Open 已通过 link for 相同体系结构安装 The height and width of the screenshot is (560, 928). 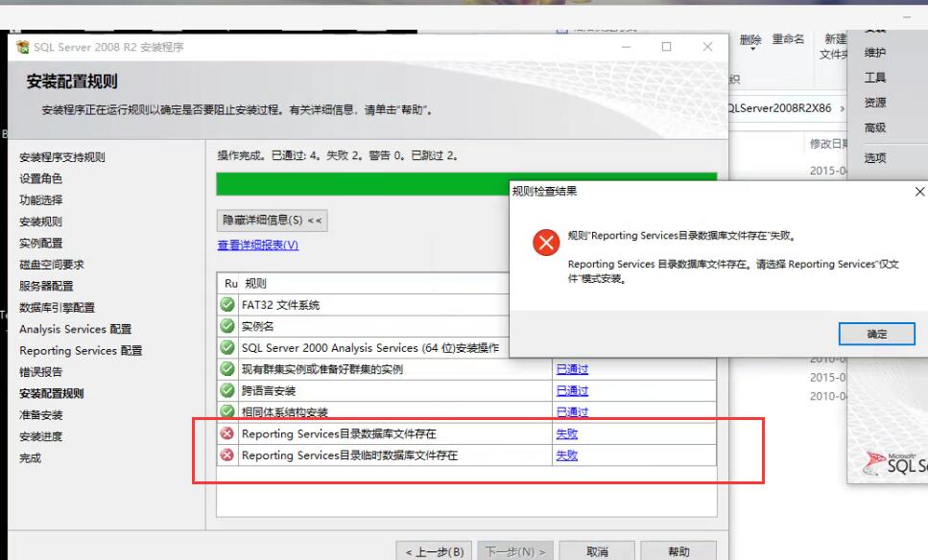point(572,412)
